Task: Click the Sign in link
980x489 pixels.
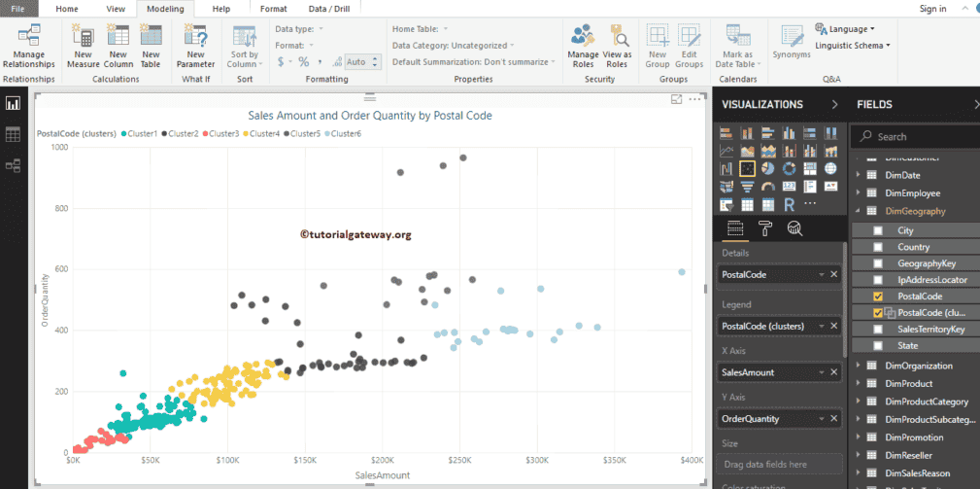Action: click(x=932, y=9)
